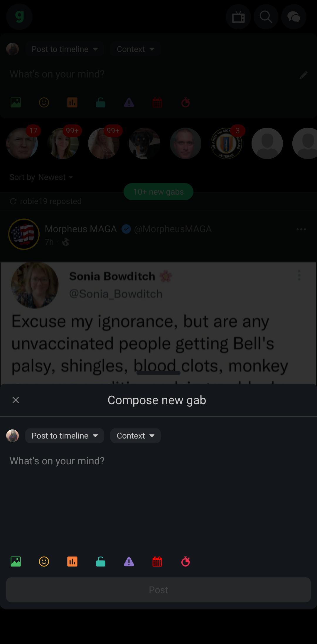Open Gab TV from the top bar
317x644 pixels.
pyautogui.click(x=238, y=17)
